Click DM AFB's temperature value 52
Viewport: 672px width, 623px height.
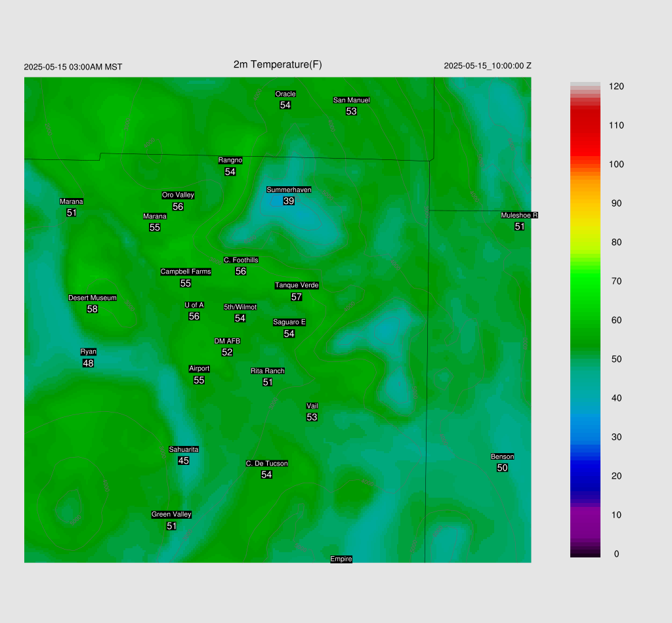point(227,352)
